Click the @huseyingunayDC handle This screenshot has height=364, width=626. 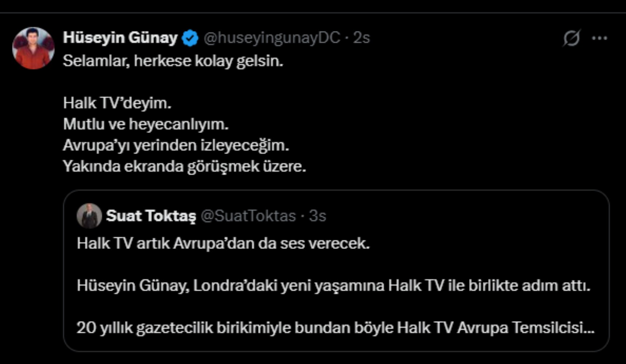click(x=272, y=37)
